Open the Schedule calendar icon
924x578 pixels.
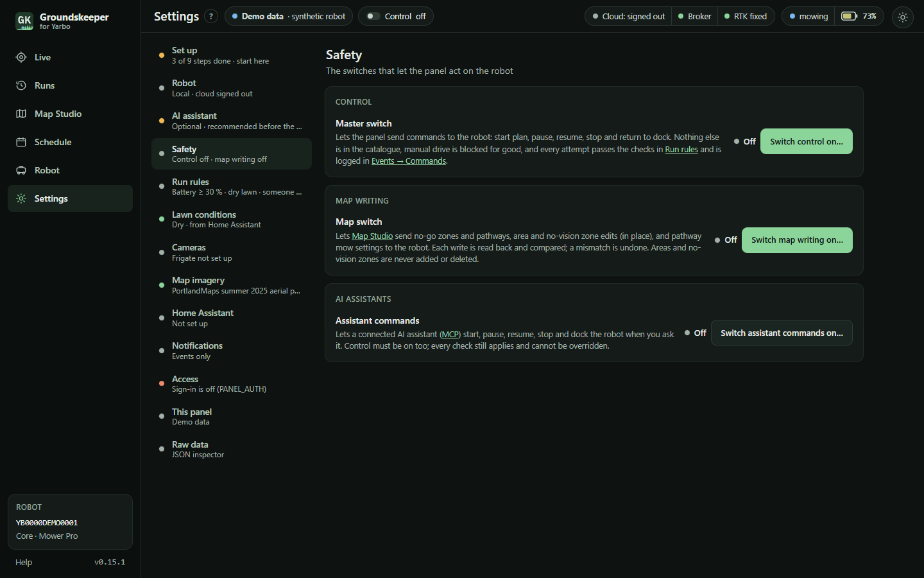pos(21,142)
